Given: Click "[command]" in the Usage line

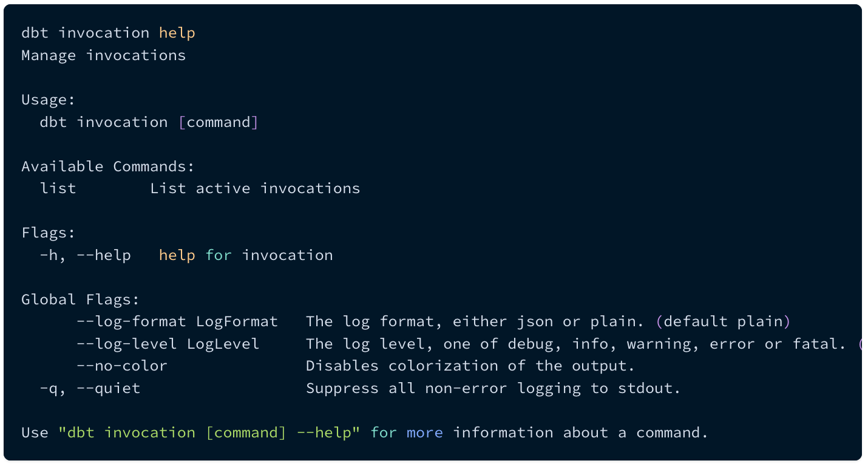Looking at the screenshot, I should tap(219, 122).
